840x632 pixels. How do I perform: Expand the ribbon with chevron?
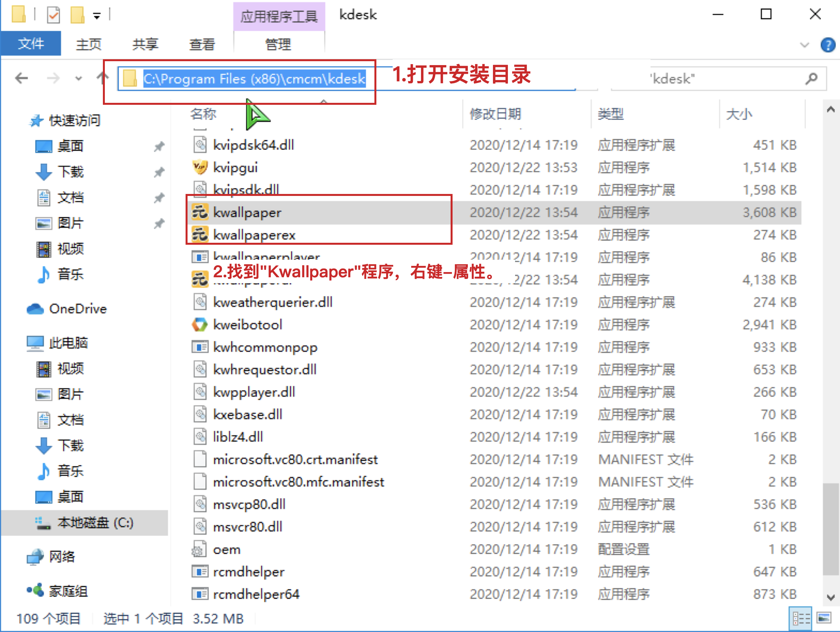point(804,45)
